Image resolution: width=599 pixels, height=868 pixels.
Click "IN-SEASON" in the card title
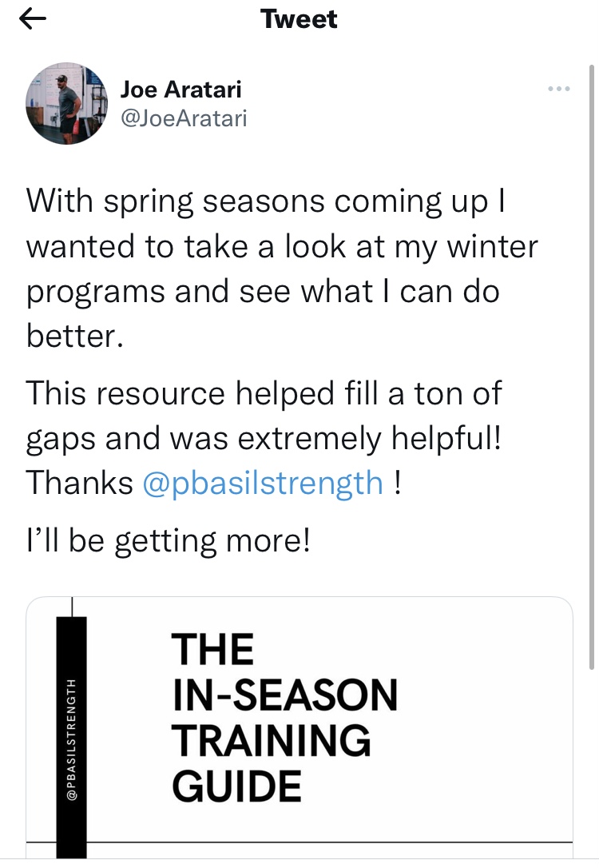tap(284, 695)
